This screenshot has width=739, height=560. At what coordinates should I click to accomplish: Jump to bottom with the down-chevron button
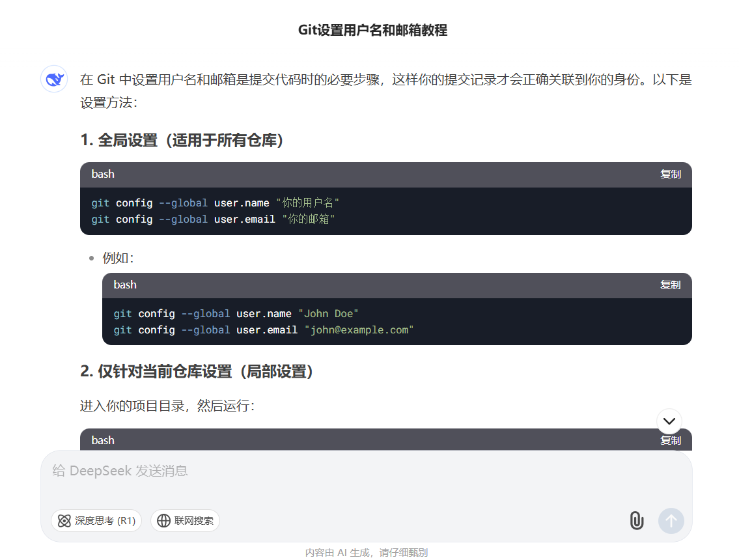pyautogui.click(x=669, y=421)
